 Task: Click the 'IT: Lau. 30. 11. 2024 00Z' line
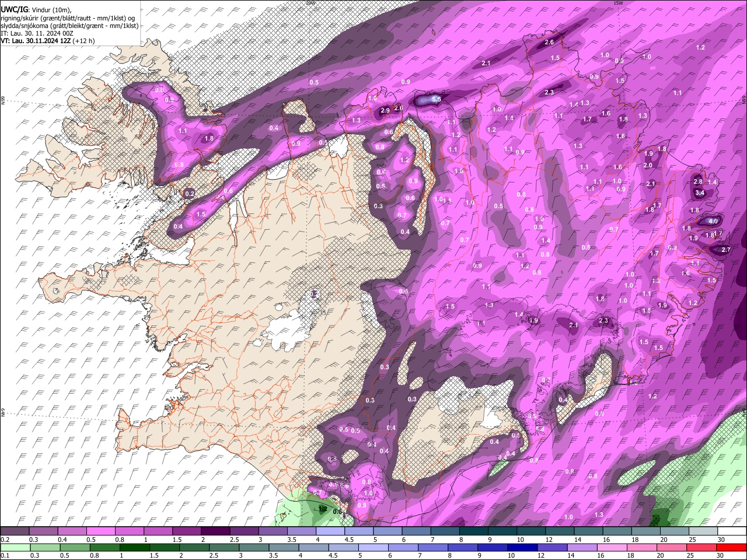point(37,33)
